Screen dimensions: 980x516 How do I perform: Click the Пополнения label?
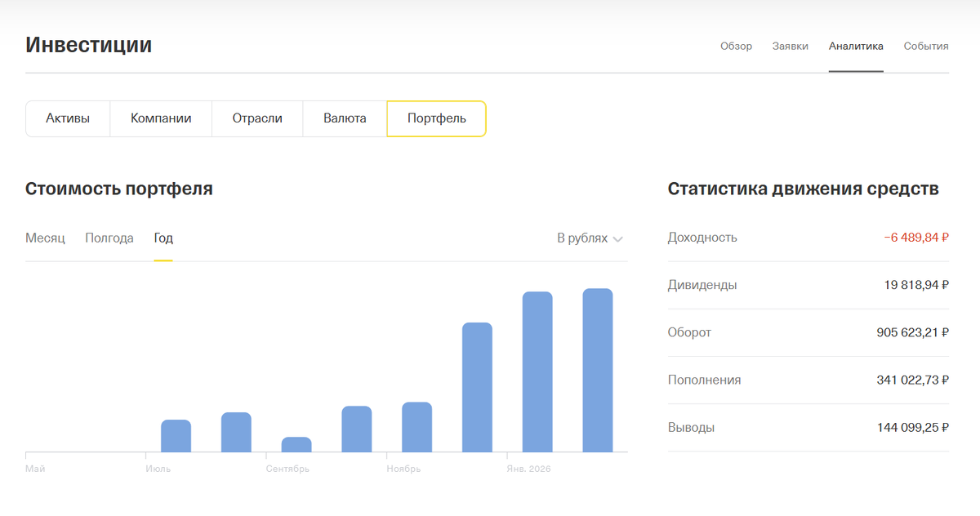click(x=705, y=380)
